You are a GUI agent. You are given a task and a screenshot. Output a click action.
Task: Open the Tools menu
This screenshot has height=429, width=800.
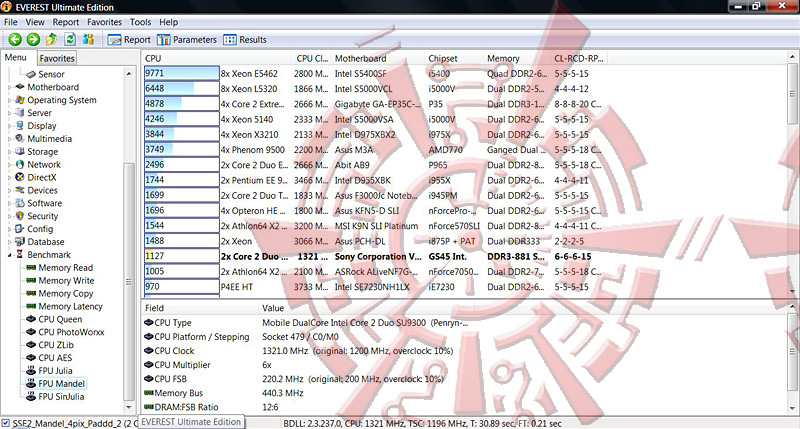(x=140, y=22)
